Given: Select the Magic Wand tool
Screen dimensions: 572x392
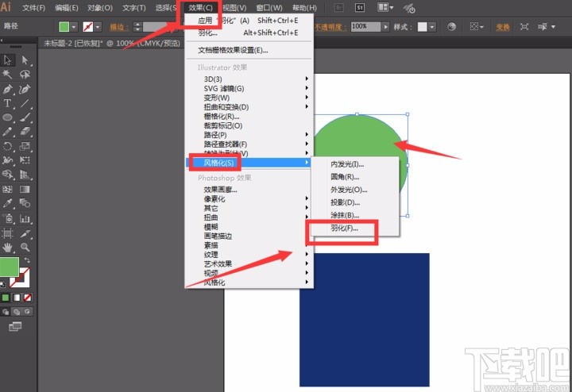Looking at the screenshot, I should [x=7, y=75].
